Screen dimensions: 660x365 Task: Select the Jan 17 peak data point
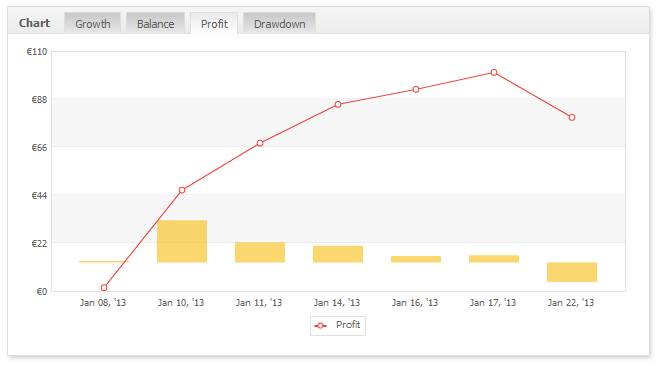(x=494, y=72)
